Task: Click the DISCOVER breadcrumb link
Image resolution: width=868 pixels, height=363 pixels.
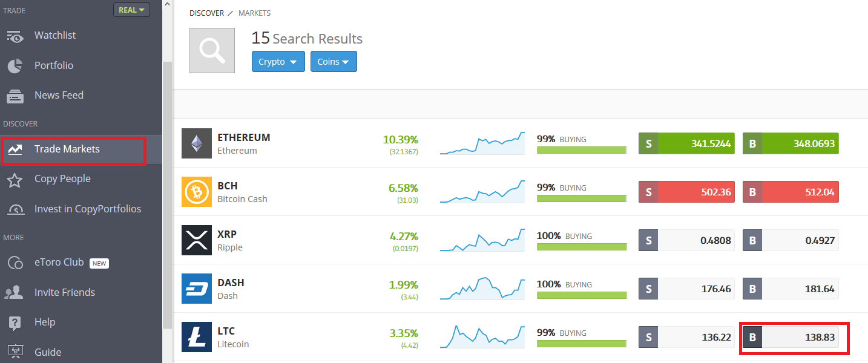Action: pyautogui.click(x=206, y=13)
